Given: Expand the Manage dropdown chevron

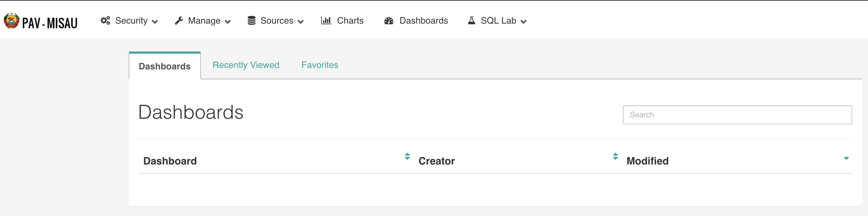Looking at the screenshot, I should [x=228, y=22].
